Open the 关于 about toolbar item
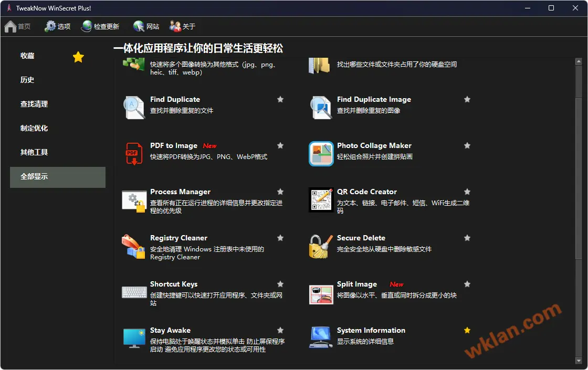This screenshot has width=588, height=370. pyautogui.click(x=182, y=26)
